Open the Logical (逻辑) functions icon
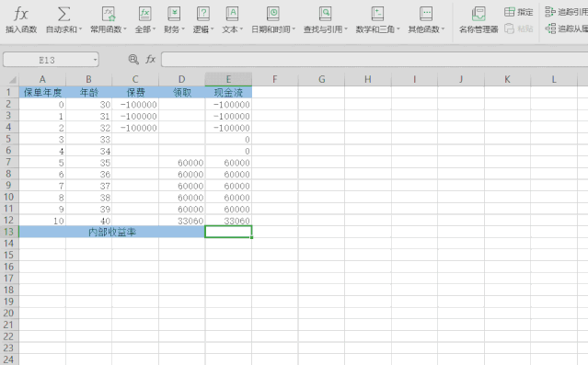The width and height of the screenshot is (588, 365). (202, 14)
